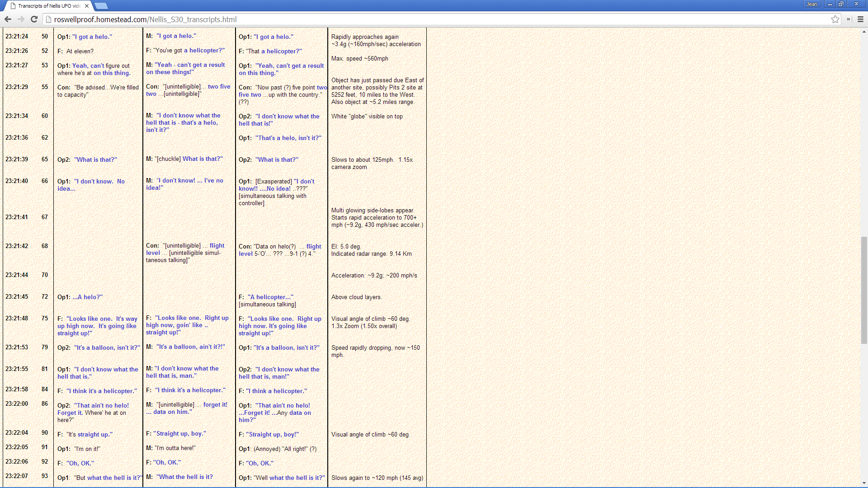The height and width of the screenshot is (488, 868).
Task: Click "White globe visible on top" note
Action: 367,117
